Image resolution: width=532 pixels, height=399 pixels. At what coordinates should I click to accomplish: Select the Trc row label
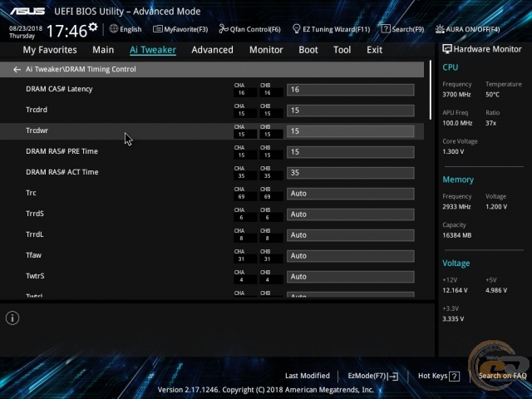click(31, 193)
